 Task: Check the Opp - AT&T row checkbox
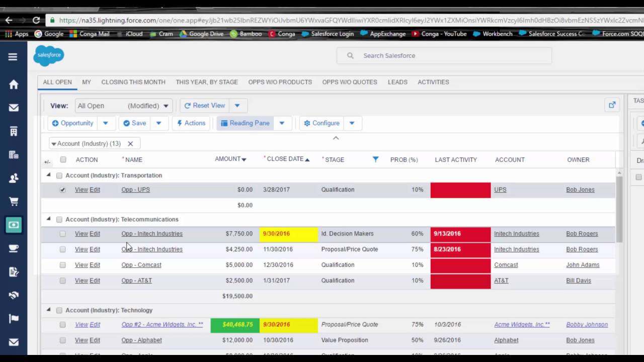(x=62, y=281)
